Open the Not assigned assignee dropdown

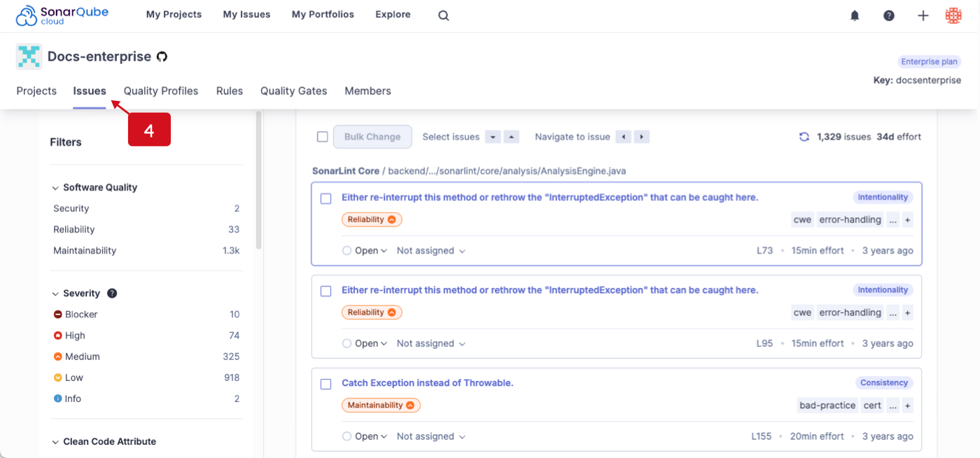pos(430,250)
